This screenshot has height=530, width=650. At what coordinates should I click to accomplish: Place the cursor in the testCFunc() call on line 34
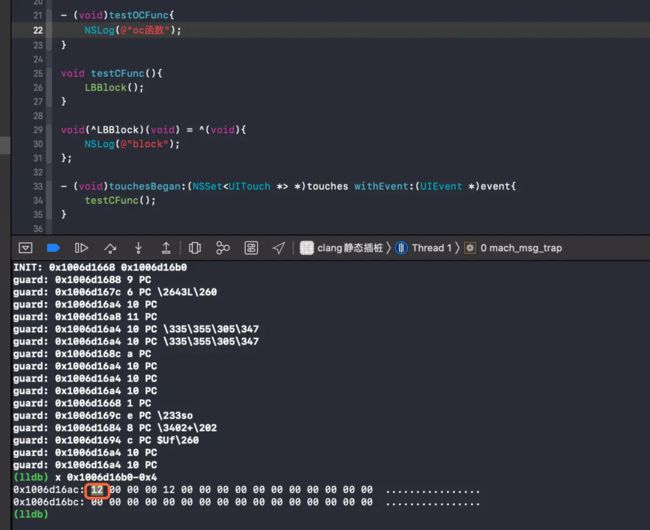pyautogui.click(x=120, y=201)
